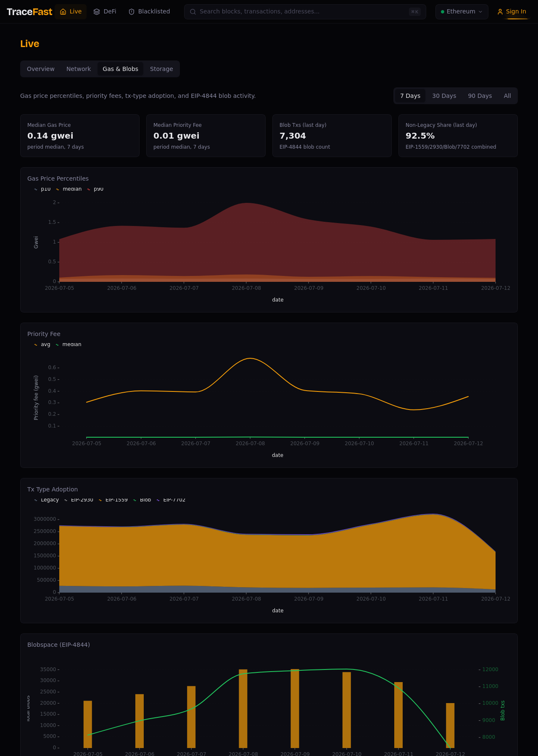Toggle the median series in Gas Price legend

(x=69, y=189)
